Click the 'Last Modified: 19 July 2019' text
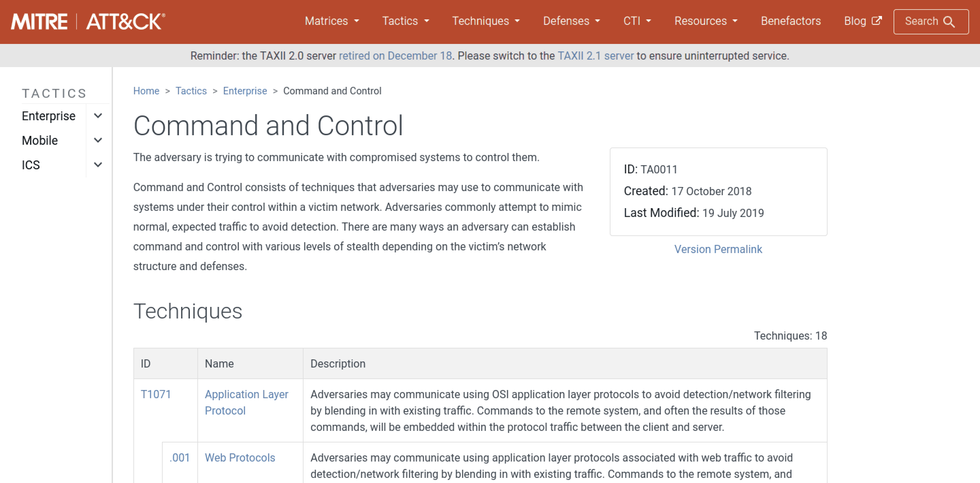980x483 pixels. [x=694, y=213]
